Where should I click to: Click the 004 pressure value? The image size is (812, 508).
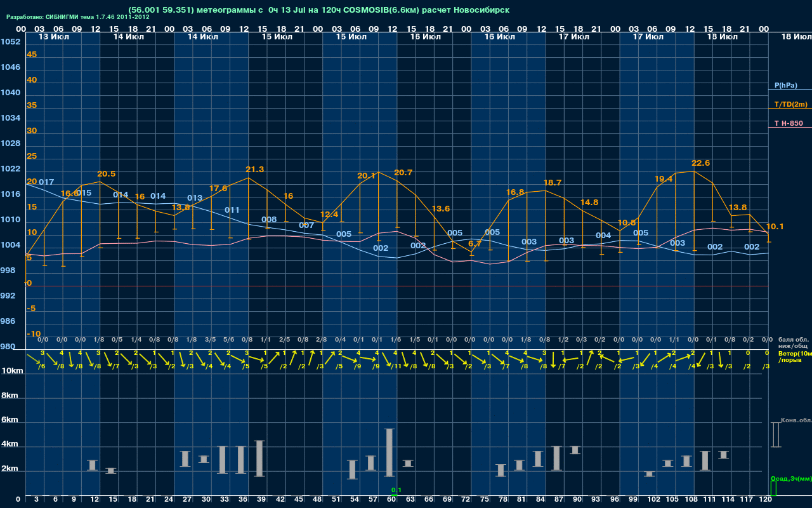603,236
